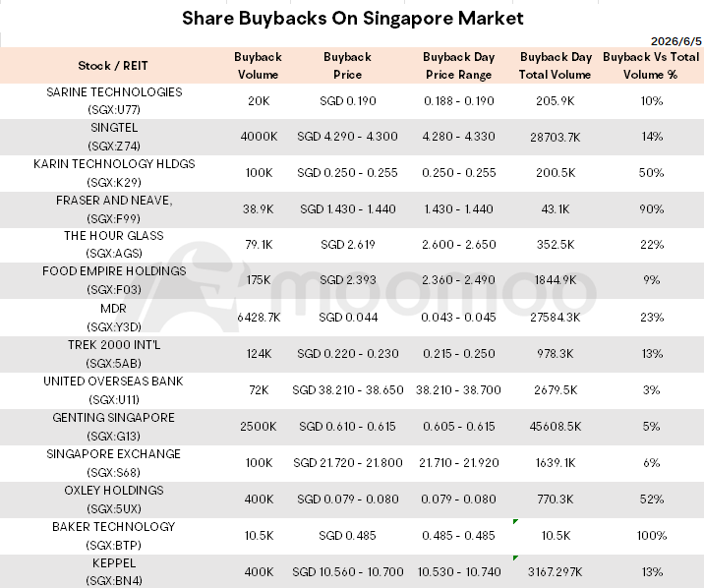Click total volume 43.1K
Screen dimensions: 704x588
click(x=556, y=209)
